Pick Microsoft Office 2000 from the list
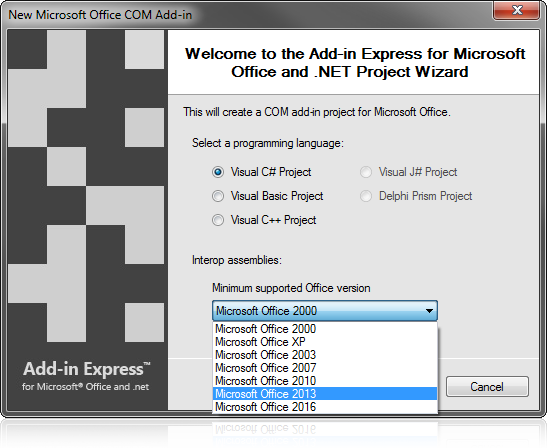The height and width of the screenshot is (448, 547). click(325, 329)
